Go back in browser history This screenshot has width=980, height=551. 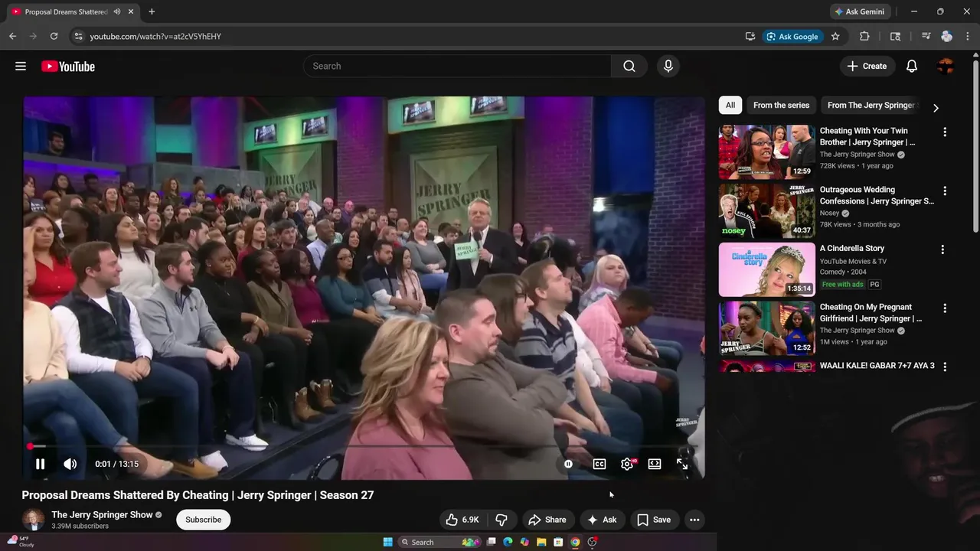(x=12, y=36)
